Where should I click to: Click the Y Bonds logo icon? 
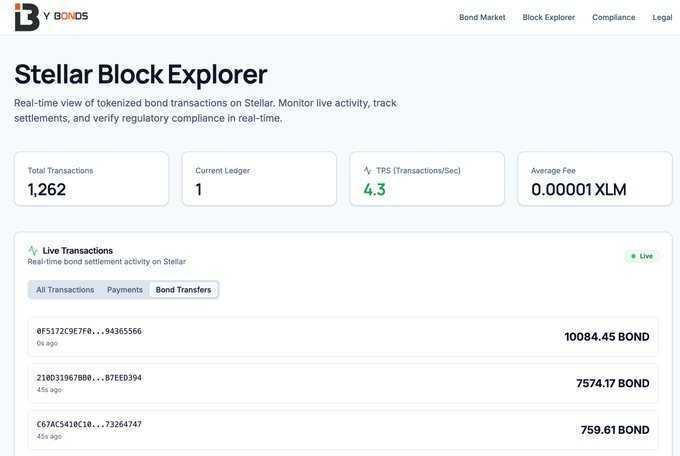click(27, 17)
